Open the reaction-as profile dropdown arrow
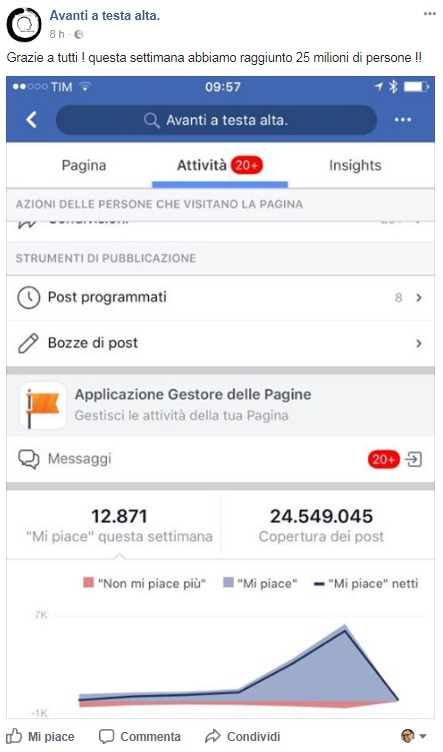Viewport: 443px width, 752px height. coord(423,736)
